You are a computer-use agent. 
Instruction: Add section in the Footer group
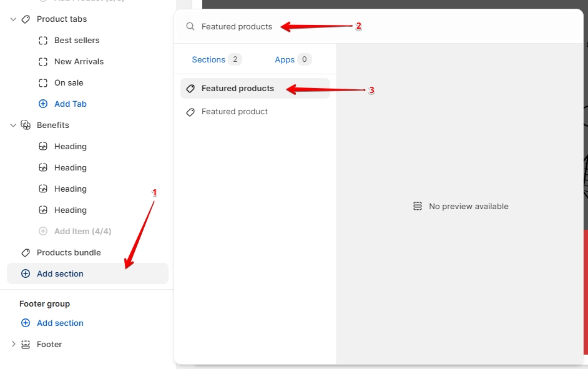click(x=60, y=323)
